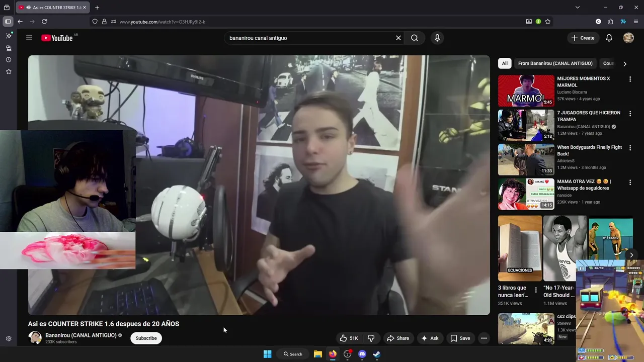Viewport: 644px width, 362px height.
Task: Select the All filter chip
Action: [x=505, y=63]
